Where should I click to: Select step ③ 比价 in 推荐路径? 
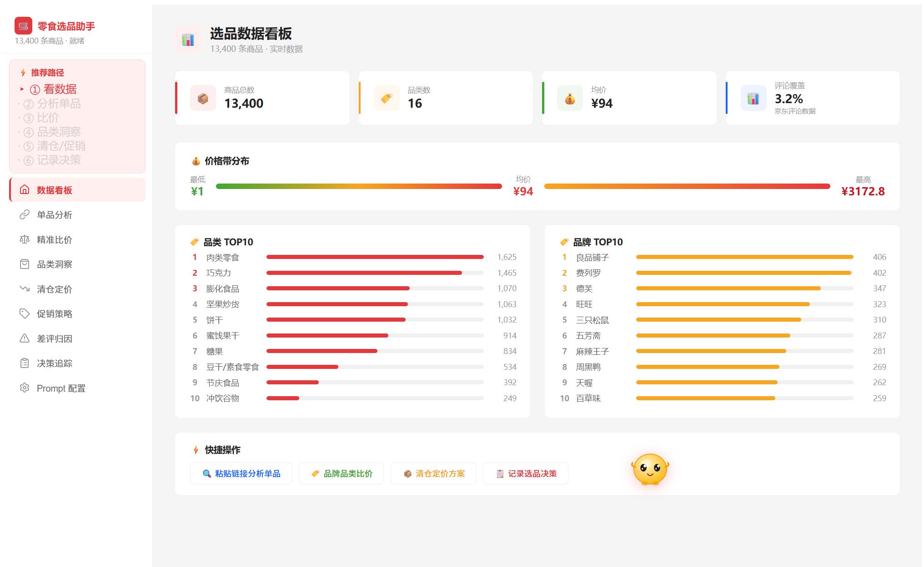[41, 118]
